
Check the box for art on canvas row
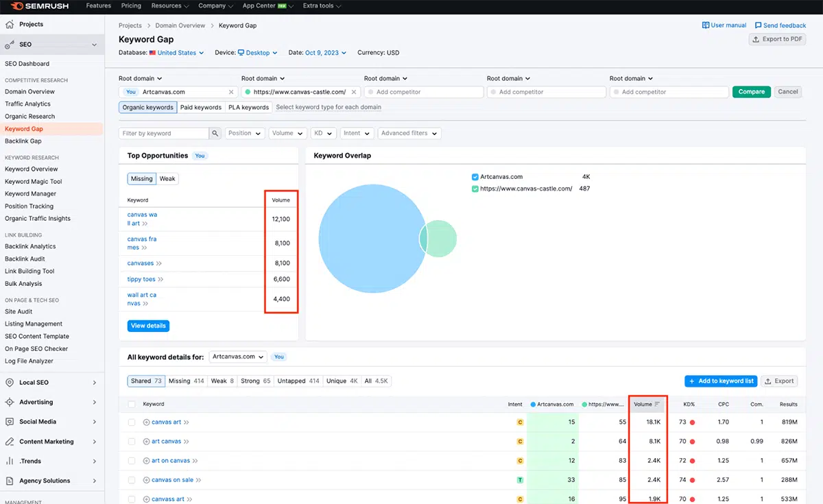point(132,461)
